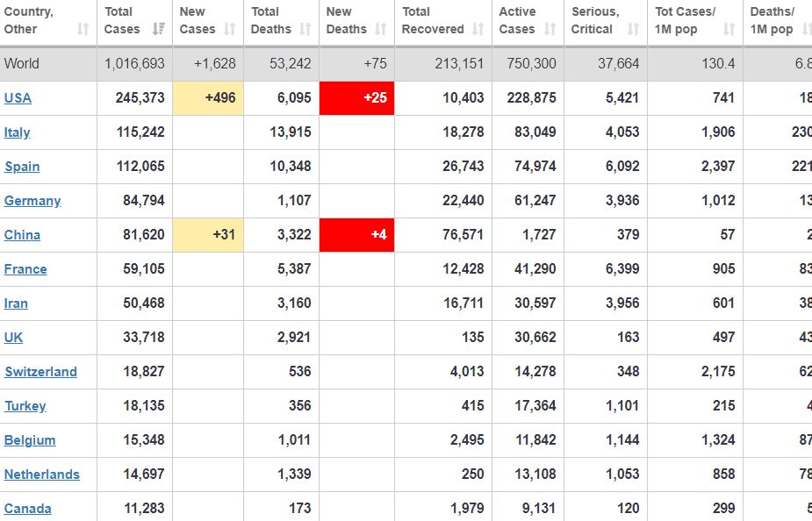The height and width of the screenshot is (521, 812).
Task: Select the USA new deaths red cell
Action: (x=356, y=97)
